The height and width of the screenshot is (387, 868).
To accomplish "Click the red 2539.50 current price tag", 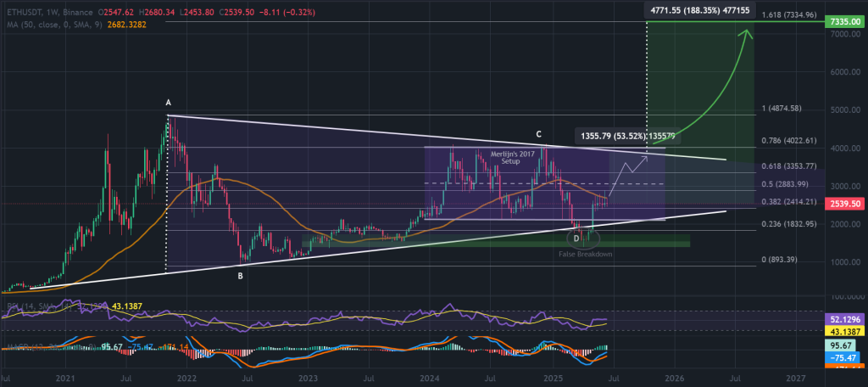I will click(x=845, y=205).
